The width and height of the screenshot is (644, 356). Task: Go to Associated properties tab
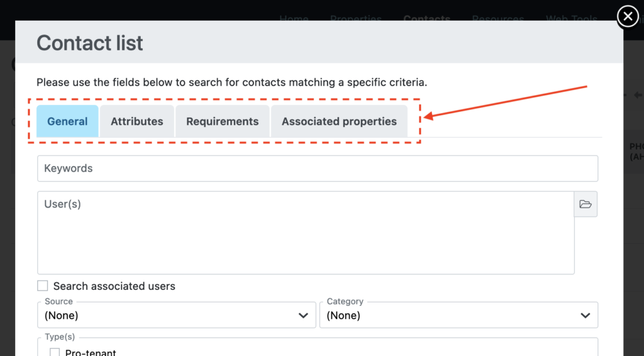(339, 121)
